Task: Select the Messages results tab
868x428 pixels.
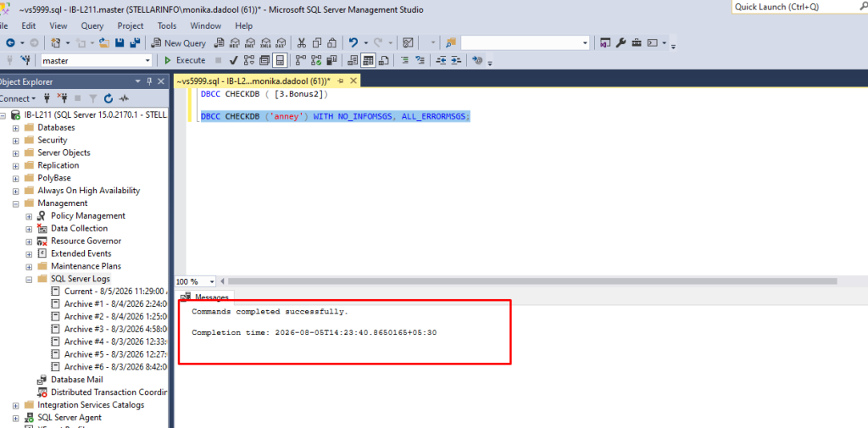Action: pyautogui.click(x=206, y=297)
